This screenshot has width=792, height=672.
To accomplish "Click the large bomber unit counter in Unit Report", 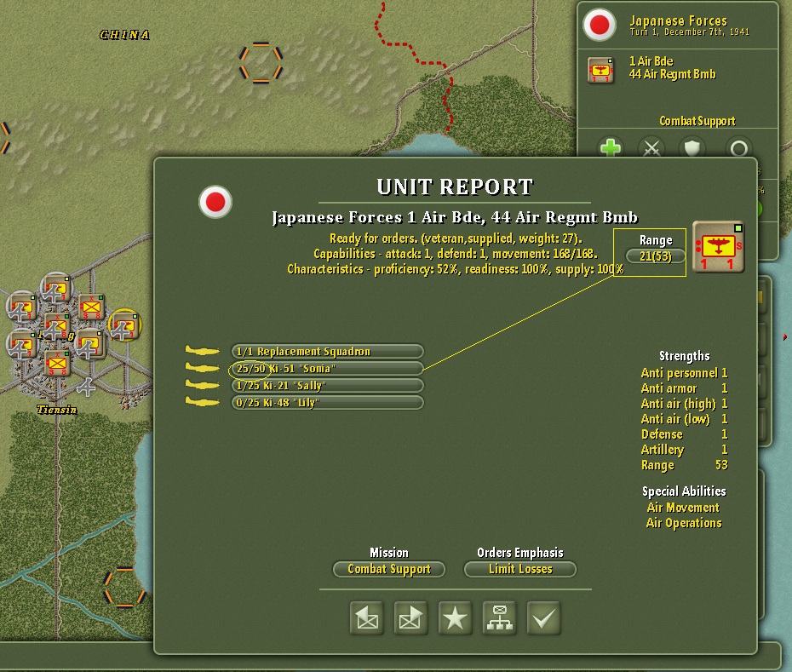I will coord(718,247).
